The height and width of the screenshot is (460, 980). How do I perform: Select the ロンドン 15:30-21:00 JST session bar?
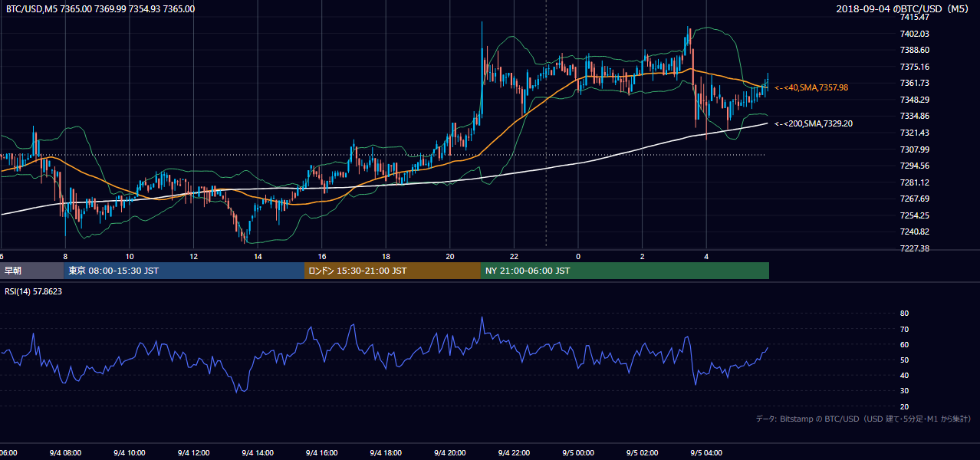(x=393, y=271)
